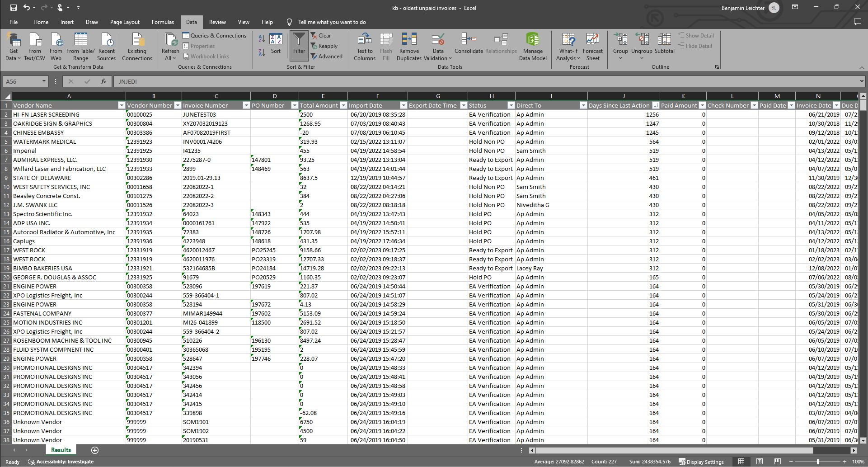This screenshot has height=467, width=868.
Task: Expand the Name Box dropdown
Action: click(44, 81)
